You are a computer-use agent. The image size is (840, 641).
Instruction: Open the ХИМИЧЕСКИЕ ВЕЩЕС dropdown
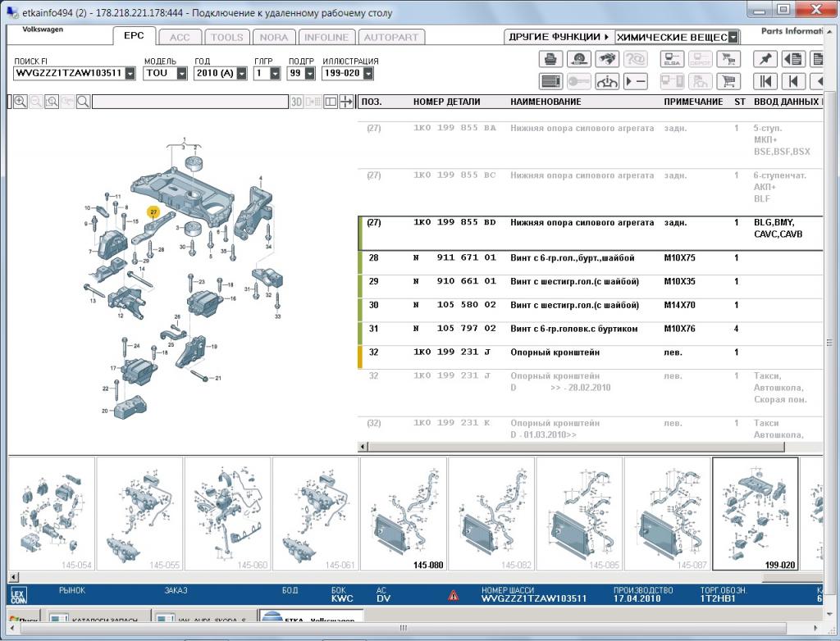pyautogui.click(x=733, y=37)
